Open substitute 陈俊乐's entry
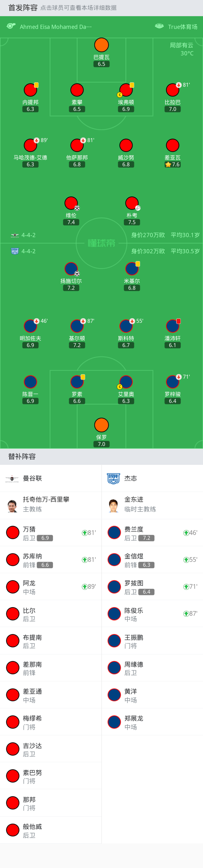 (x=134, y=614)
